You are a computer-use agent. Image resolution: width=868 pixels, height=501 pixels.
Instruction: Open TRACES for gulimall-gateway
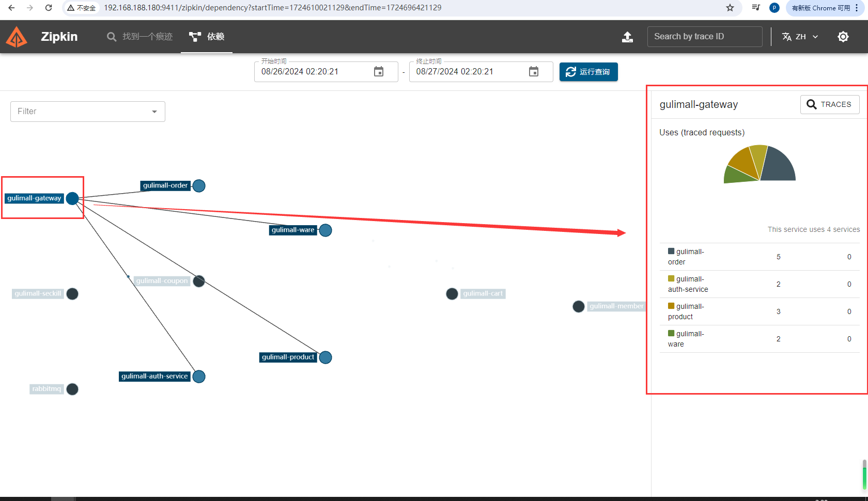point(830,104)
